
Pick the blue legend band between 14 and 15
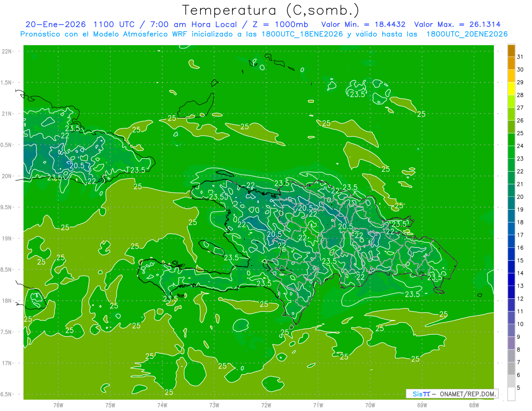(511, 267)
